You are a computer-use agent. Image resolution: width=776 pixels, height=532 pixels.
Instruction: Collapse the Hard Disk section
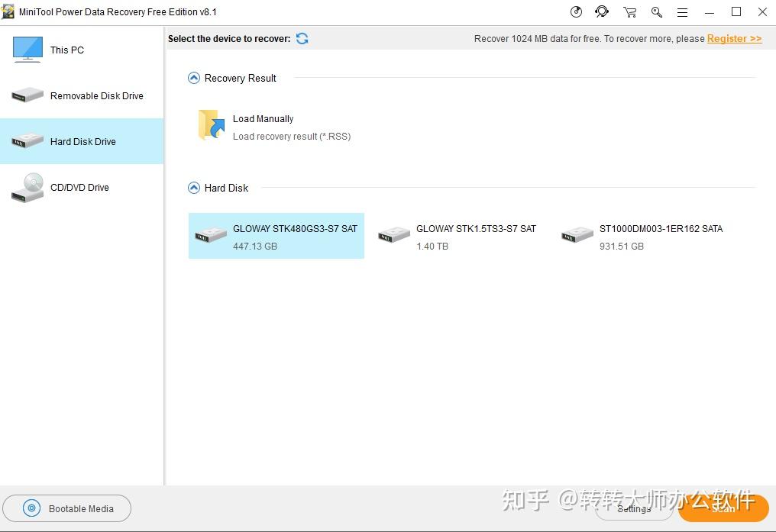tap(194, 188)
